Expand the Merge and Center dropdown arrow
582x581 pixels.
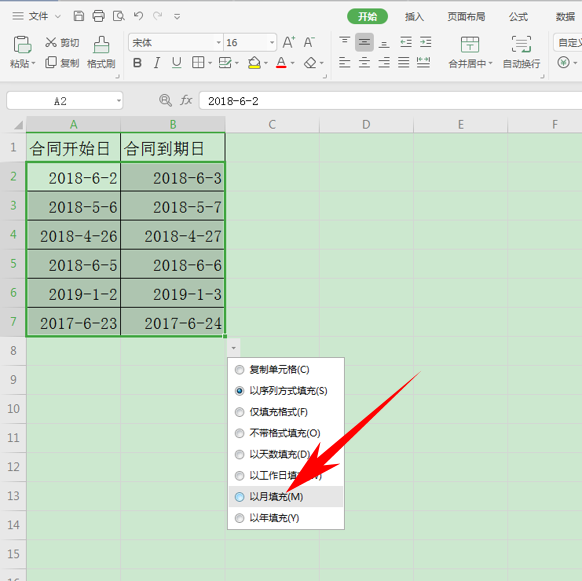(490, 63)
